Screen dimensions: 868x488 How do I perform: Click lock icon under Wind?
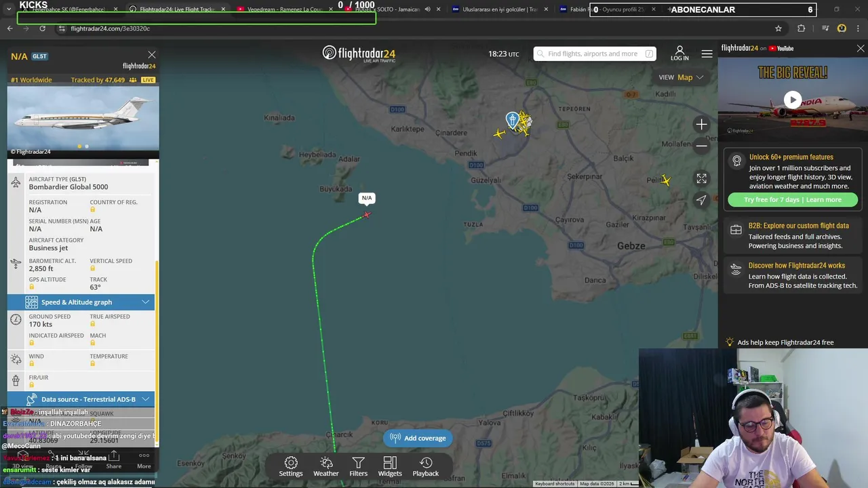coord(31,364)
